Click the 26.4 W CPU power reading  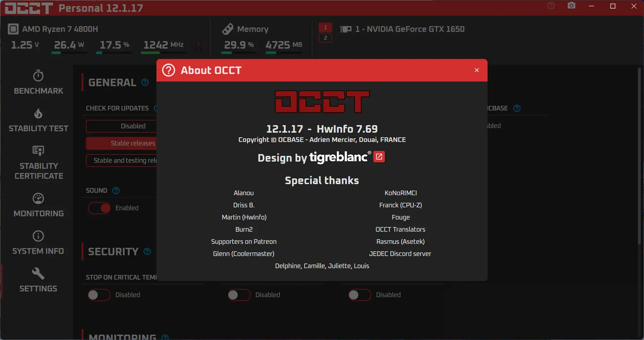click(69, 45)
